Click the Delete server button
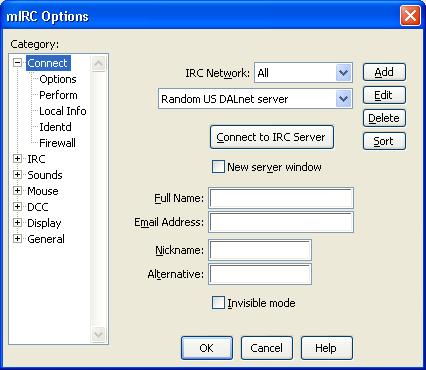Viewport: 426px width, 370px height. click(384, 118)
